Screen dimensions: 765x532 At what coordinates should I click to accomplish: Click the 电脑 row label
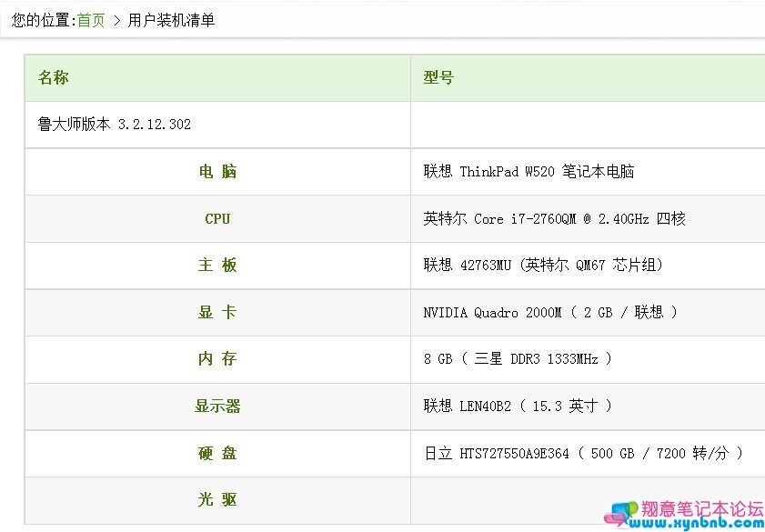217,172
